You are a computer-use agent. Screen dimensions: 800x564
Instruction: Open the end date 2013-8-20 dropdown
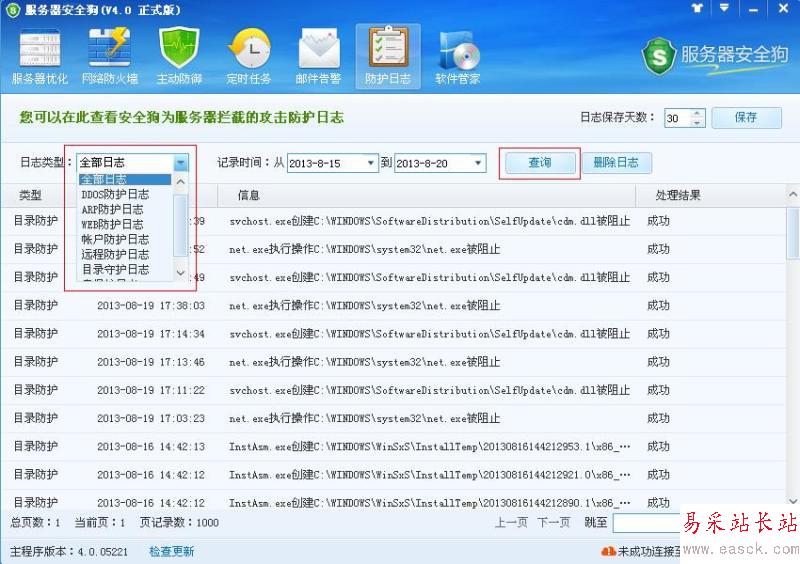coord(478,163)
